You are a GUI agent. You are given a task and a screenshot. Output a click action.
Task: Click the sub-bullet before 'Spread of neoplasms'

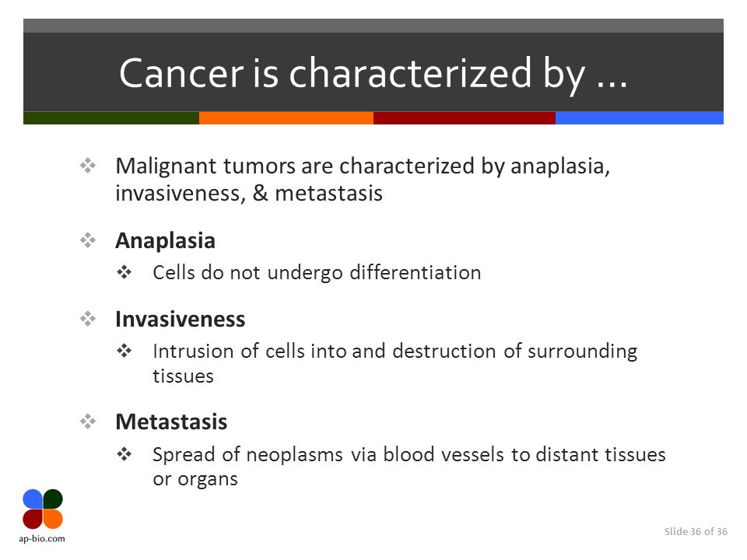click(x=124, y=454)
